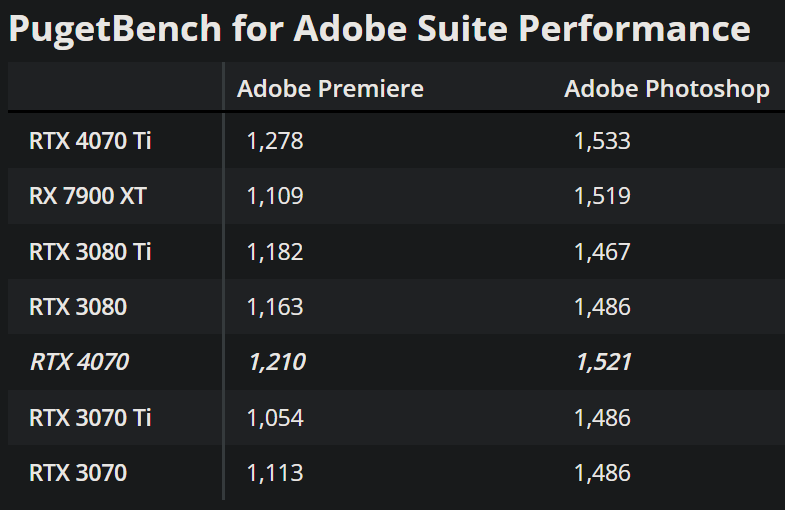Click the Premiere score 1,278
The image size is (785, 510).
point(274,141)
